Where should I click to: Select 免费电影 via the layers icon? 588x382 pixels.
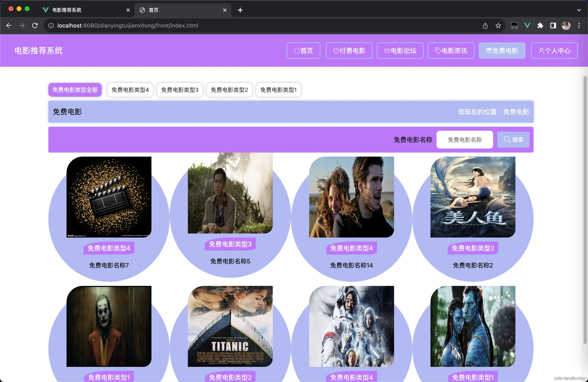489,50
